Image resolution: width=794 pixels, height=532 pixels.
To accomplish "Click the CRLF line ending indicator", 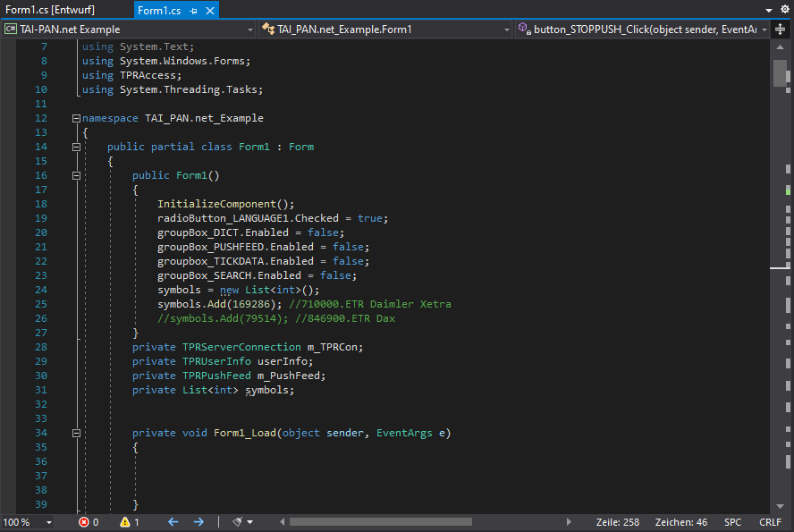I will (x=770, y=522).
